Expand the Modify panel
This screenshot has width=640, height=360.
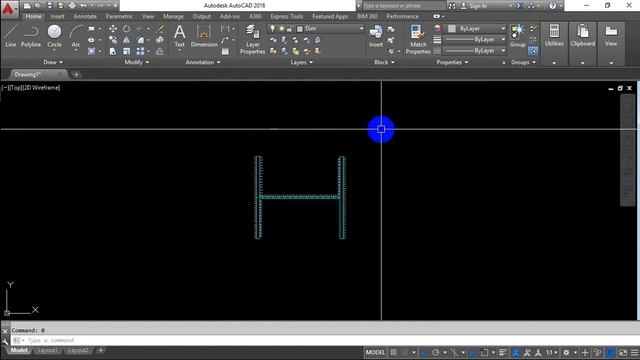coord(137,62)
